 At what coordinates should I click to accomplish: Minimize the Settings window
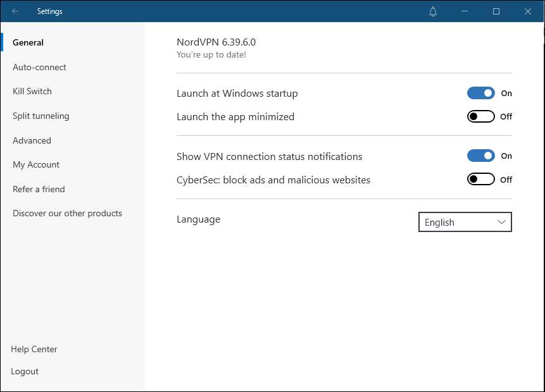click(465, 11)
